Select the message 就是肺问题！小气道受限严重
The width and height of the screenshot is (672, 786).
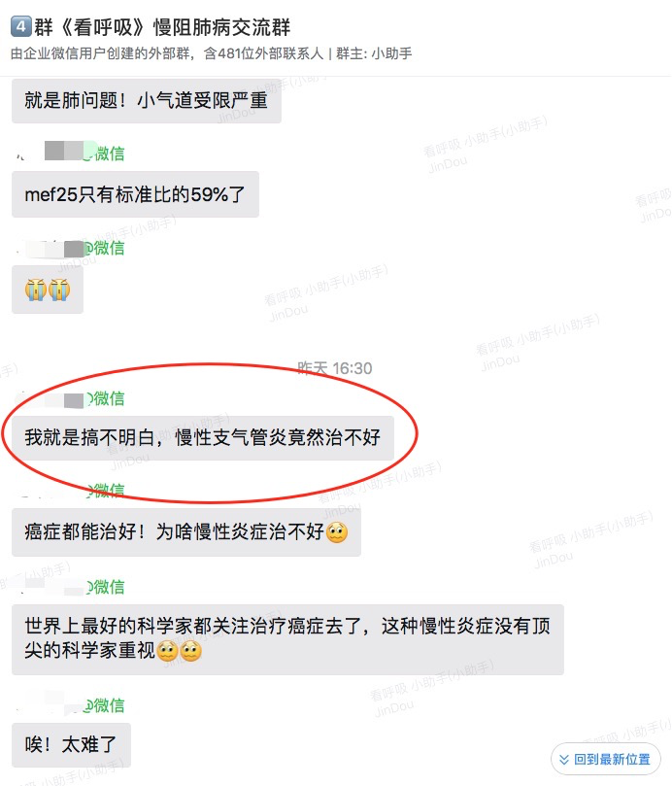[x=147, y=100]
